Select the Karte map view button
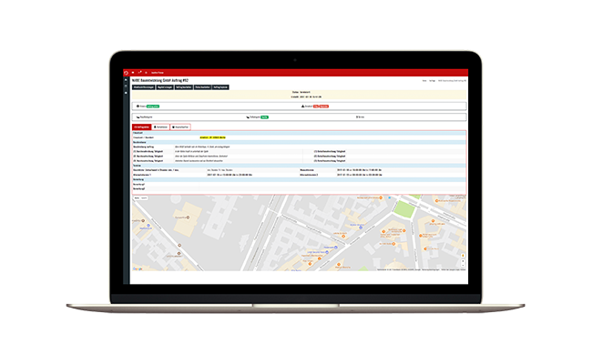Screen dimensions: 592x364 pos(137,198)
